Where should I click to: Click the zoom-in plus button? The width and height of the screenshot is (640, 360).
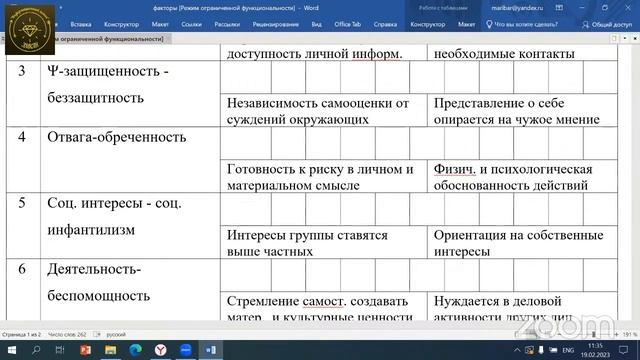(x=616, y=335)
